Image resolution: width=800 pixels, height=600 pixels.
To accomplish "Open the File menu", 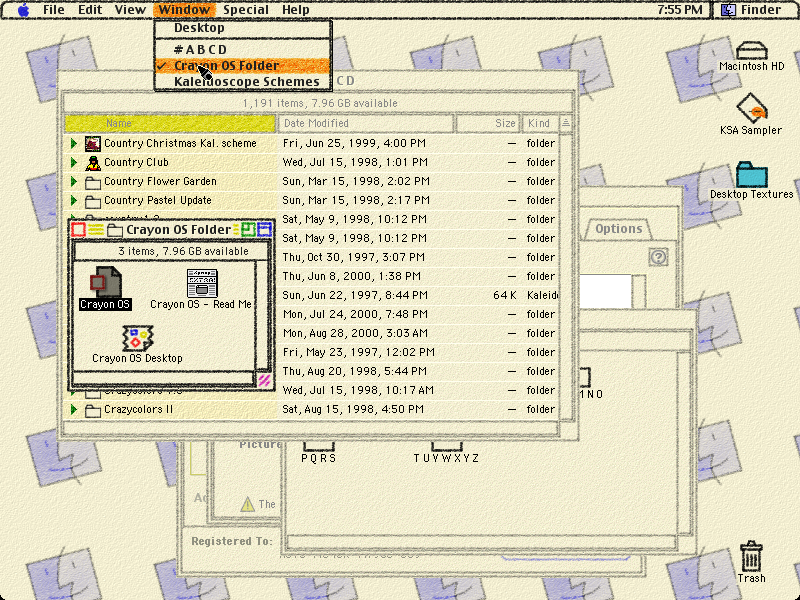I will (54, 10).
